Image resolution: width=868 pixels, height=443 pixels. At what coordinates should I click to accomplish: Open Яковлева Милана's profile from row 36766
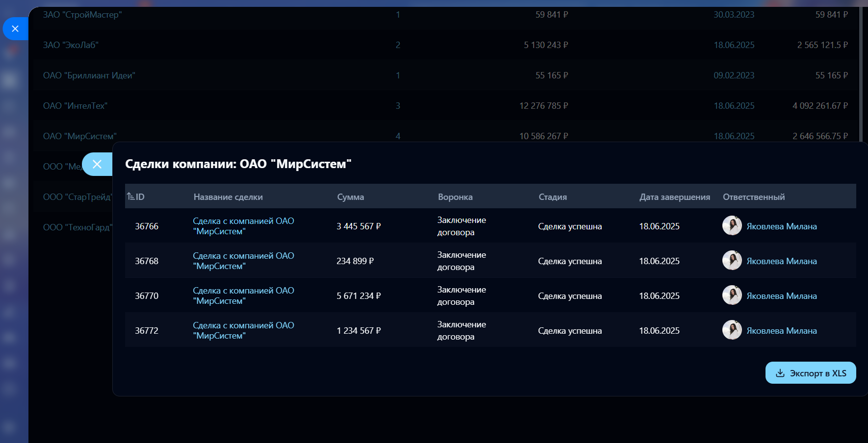781,226
